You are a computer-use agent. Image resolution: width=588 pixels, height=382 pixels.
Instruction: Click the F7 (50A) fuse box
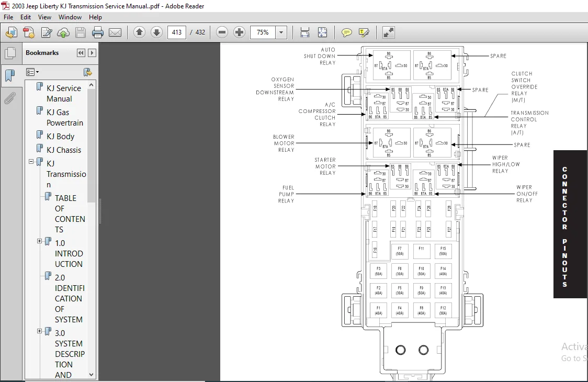[399, 251]
